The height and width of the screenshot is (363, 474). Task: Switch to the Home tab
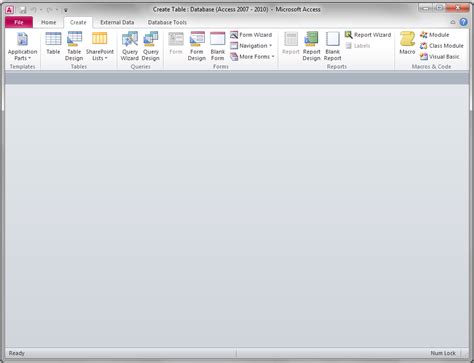[49, 22]
